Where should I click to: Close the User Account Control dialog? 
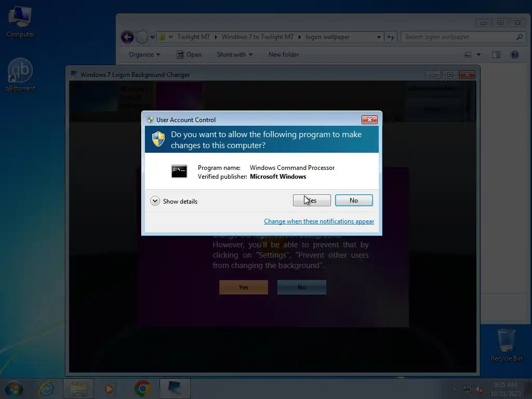(369, 119)
